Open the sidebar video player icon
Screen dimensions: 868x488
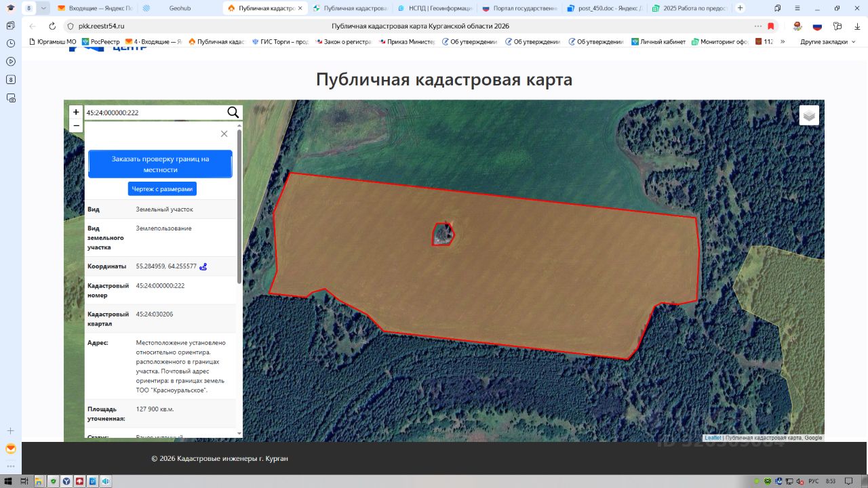[11, 61]
